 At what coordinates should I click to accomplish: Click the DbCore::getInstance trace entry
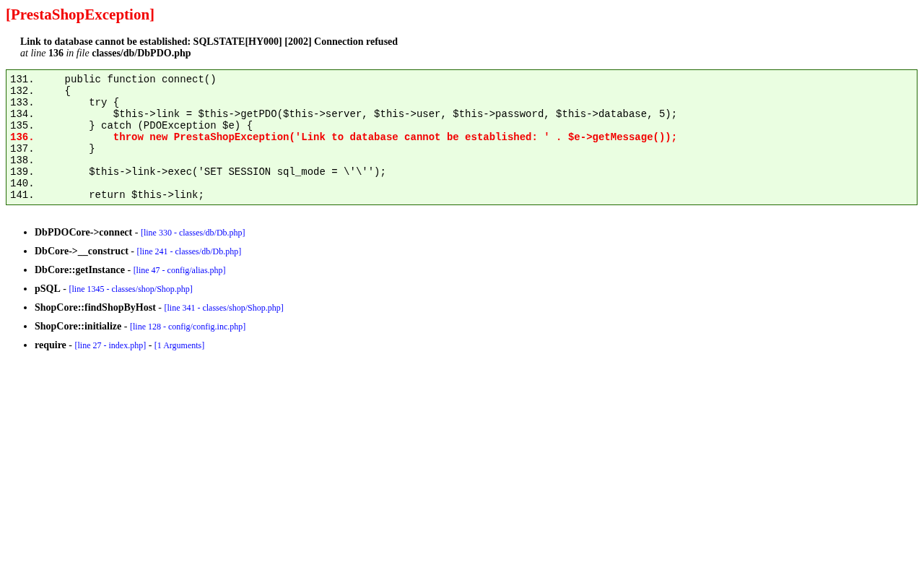[79, 270]
